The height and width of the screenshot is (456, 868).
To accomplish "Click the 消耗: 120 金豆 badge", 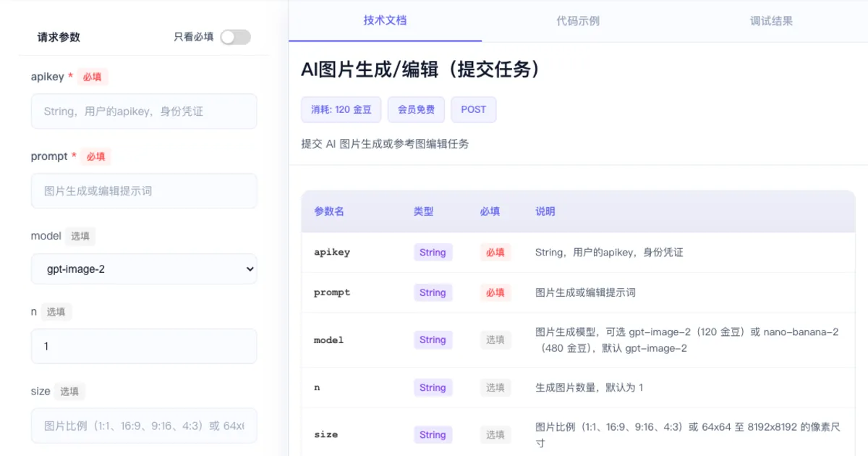I will [341, 109].
